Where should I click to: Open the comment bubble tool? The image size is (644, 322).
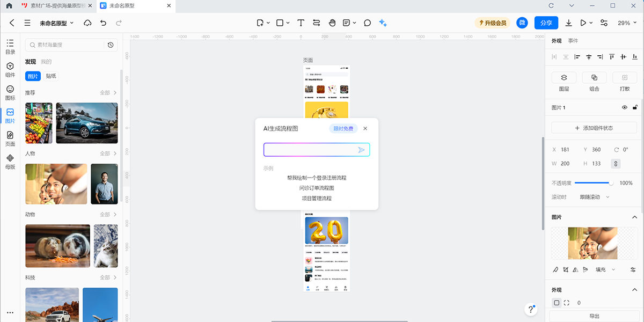click(x=368, y=23)
